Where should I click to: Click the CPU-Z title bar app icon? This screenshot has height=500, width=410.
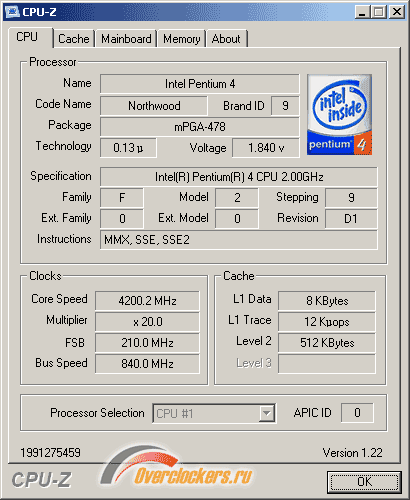pyautogui.click(x=12, y=12)
